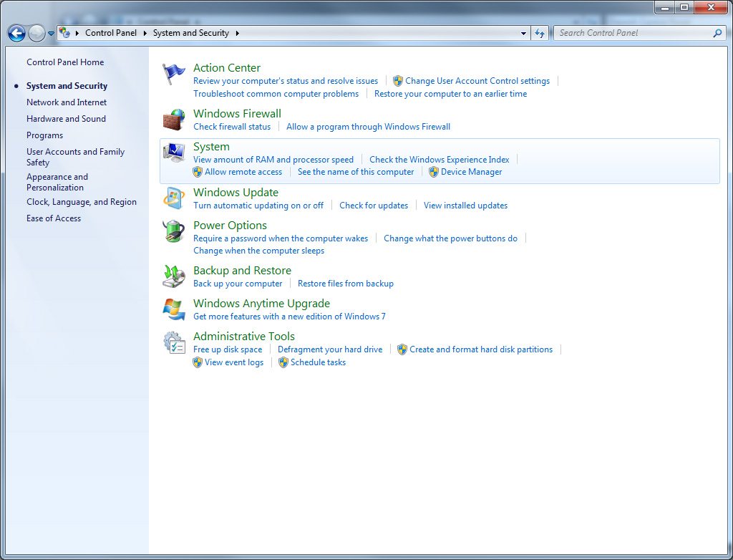This screenshot has height=560, width=733.
Task: Go to Control Panel Home
Action: (65, 62)
